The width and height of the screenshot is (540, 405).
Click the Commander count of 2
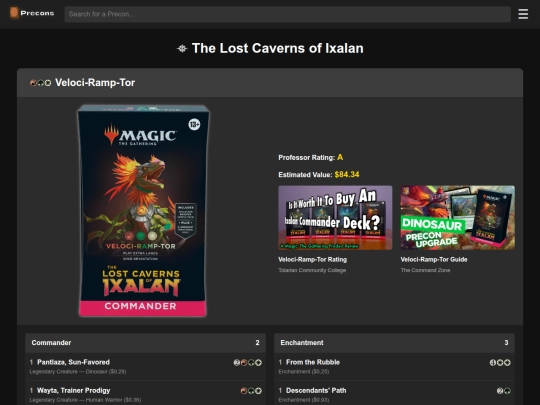257,343
